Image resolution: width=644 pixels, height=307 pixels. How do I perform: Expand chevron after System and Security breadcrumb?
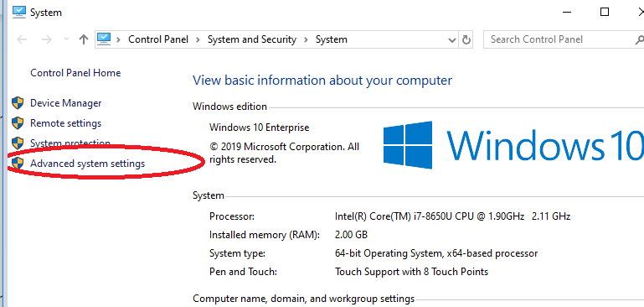pyautogui.click(x=306, y=39)
